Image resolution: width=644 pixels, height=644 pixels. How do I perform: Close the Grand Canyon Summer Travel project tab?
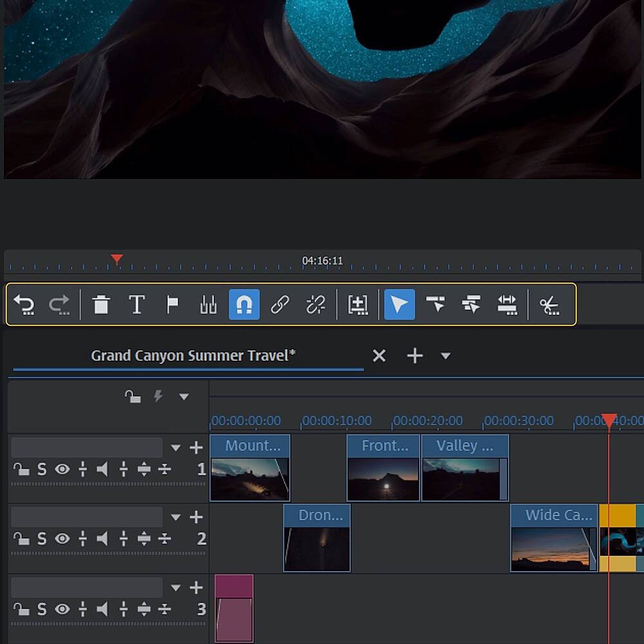379,355
